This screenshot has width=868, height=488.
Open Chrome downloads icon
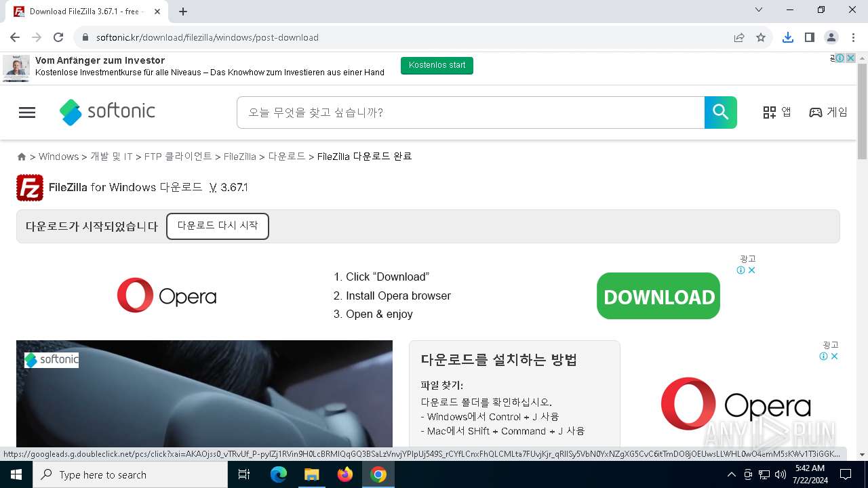(x=788, y=37)
